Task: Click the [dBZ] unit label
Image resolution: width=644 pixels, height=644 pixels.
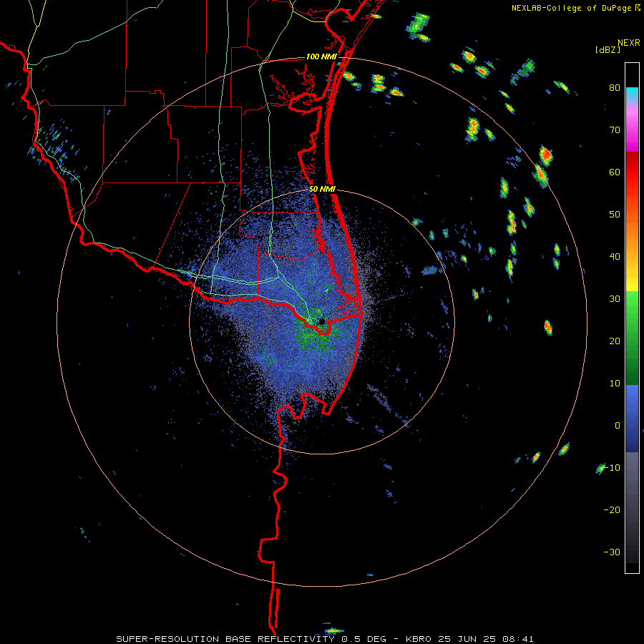Action: [x=608, y=50]
